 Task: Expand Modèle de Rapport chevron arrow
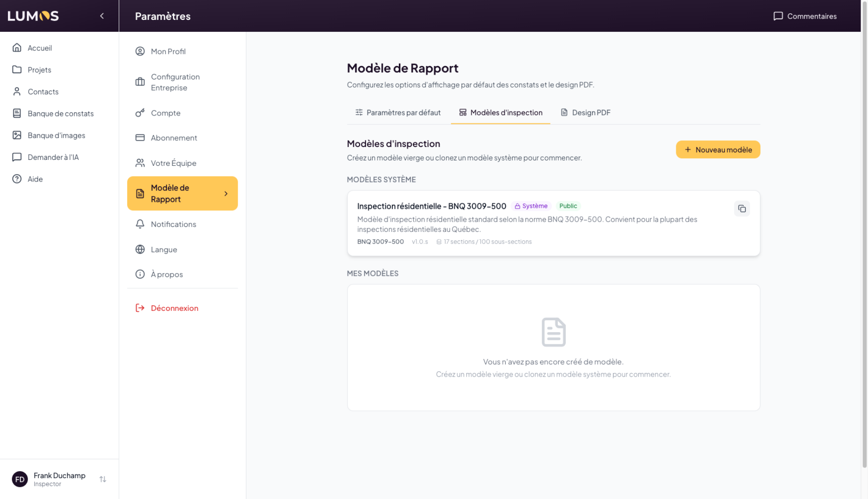tap(226, 194)
